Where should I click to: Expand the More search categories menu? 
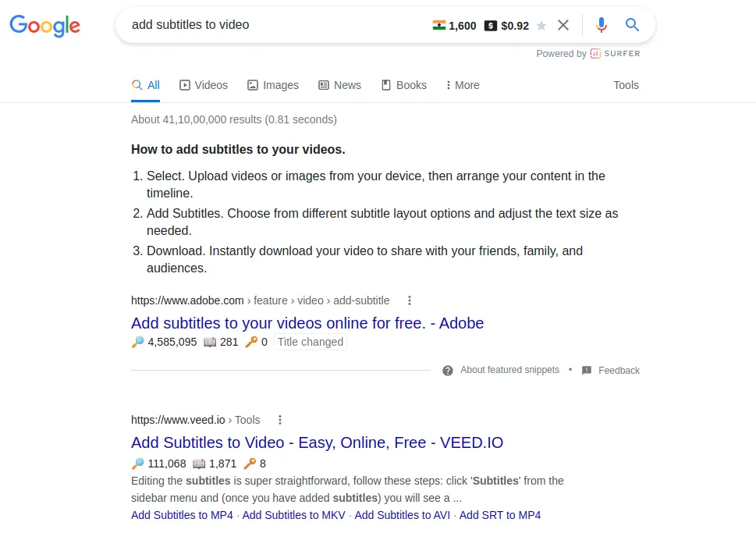(462, 85)
